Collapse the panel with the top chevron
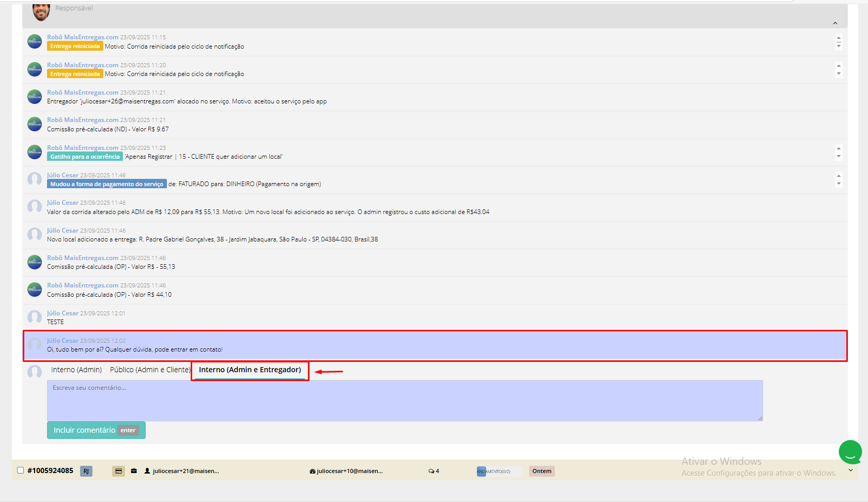 (835, 23)
